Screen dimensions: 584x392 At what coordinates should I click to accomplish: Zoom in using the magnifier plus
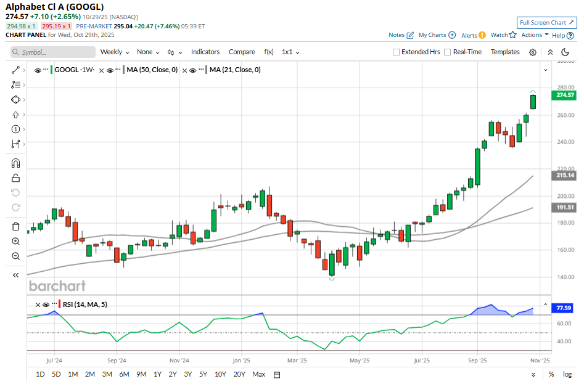point(16,241)
